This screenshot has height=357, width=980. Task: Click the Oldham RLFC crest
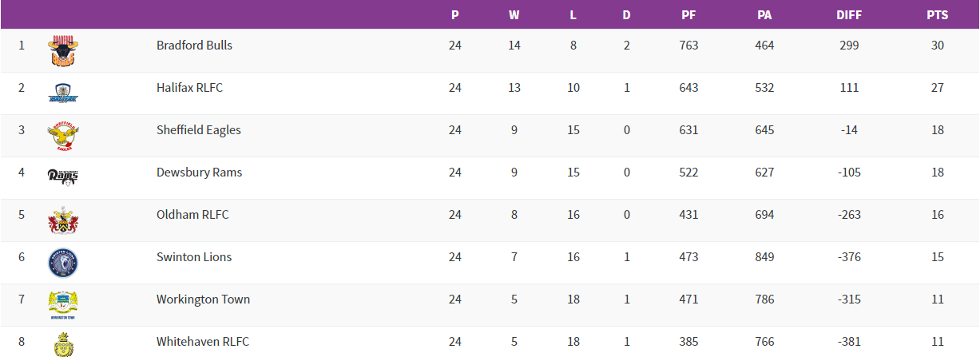point(62,220)
